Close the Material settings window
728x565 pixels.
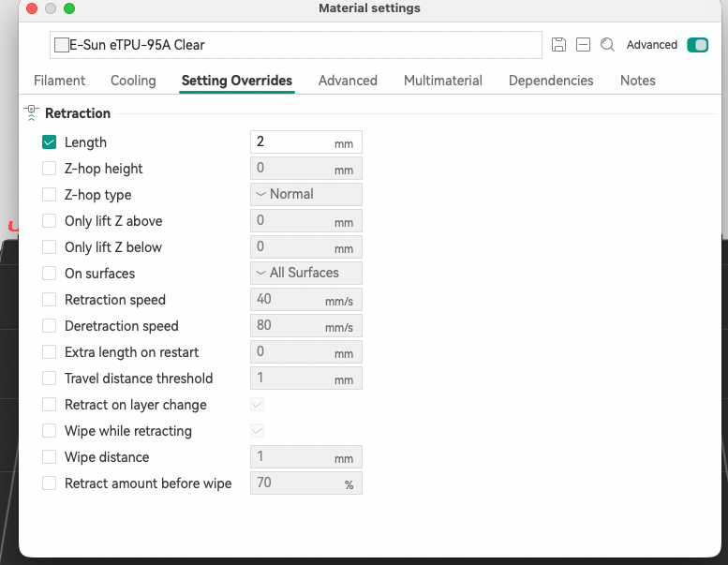(32, 8)
